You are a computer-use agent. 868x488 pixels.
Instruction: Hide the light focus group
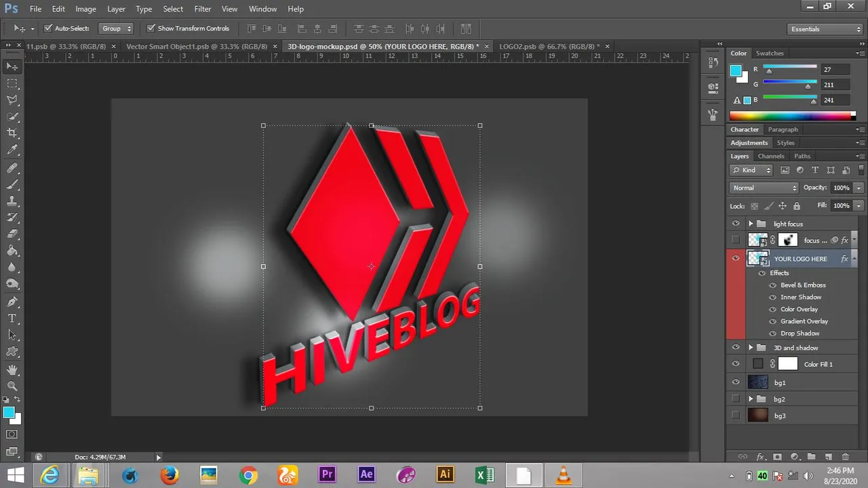[x=736, y=224]
